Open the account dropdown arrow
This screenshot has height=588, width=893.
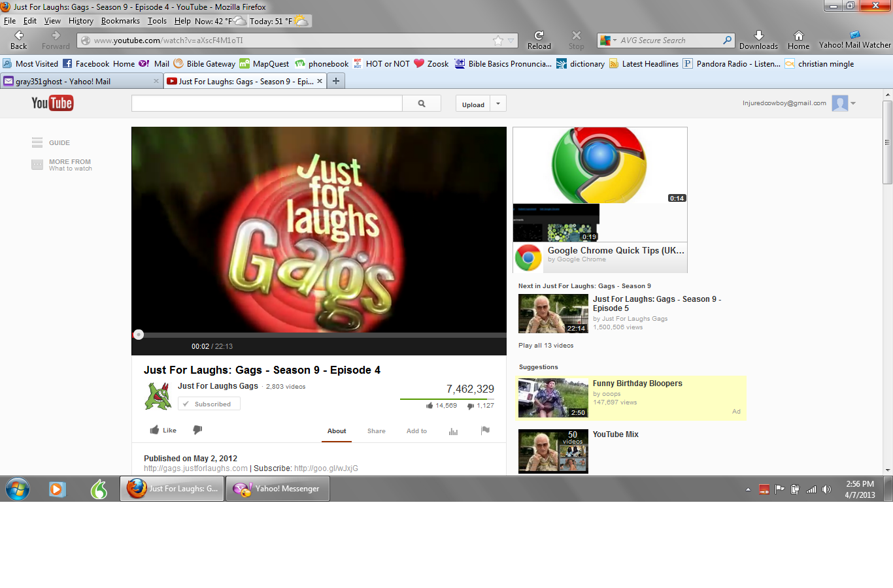click(853, 103)
